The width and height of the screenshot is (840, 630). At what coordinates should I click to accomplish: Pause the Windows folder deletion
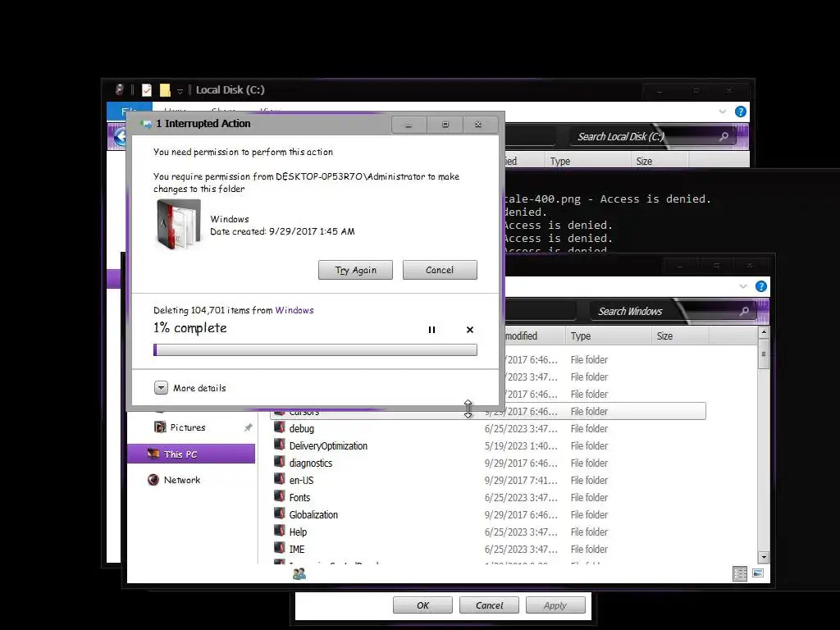[x=431, y=330]
